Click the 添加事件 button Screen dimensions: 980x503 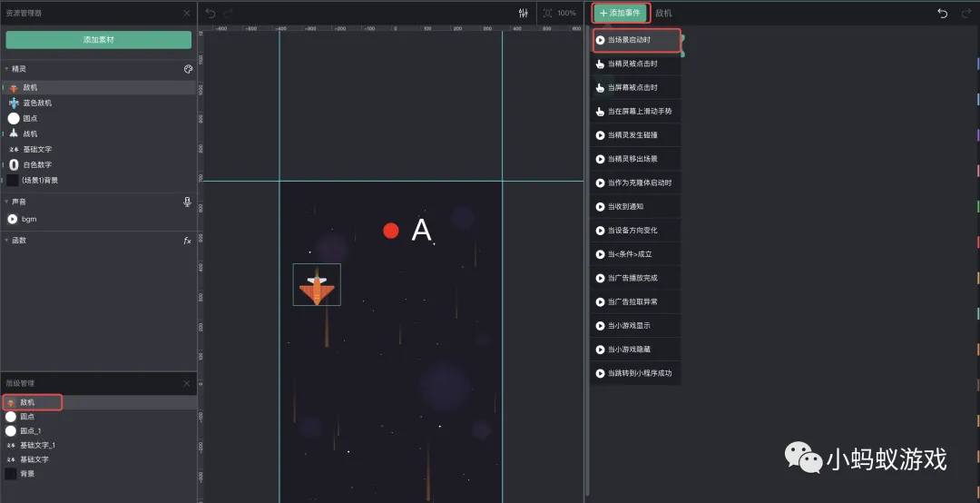coord(621,13)
